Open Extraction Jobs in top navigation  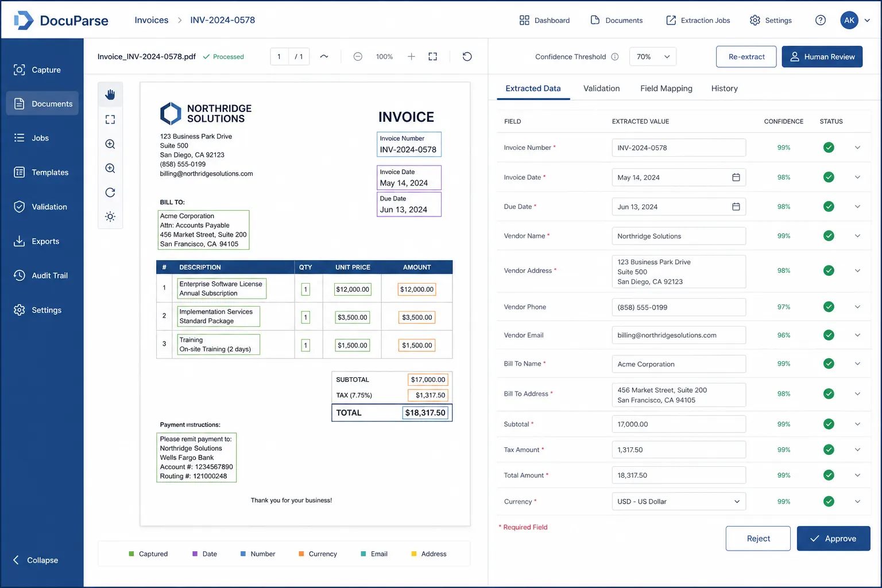698,20
